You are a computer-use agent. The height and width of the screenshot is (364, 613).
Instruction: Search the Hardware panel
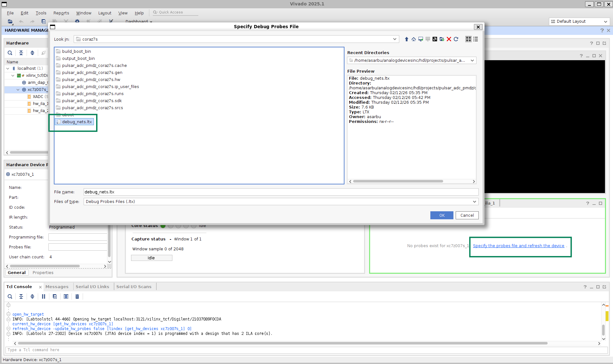point(10,53)
